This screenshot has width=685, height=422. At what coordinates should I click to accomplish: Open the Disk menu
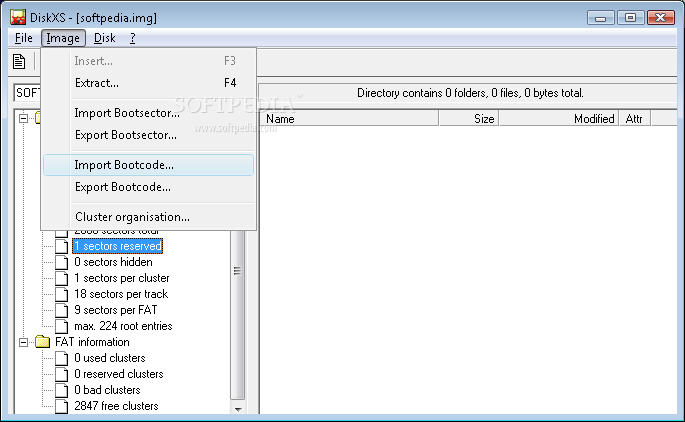click(104, 38)
